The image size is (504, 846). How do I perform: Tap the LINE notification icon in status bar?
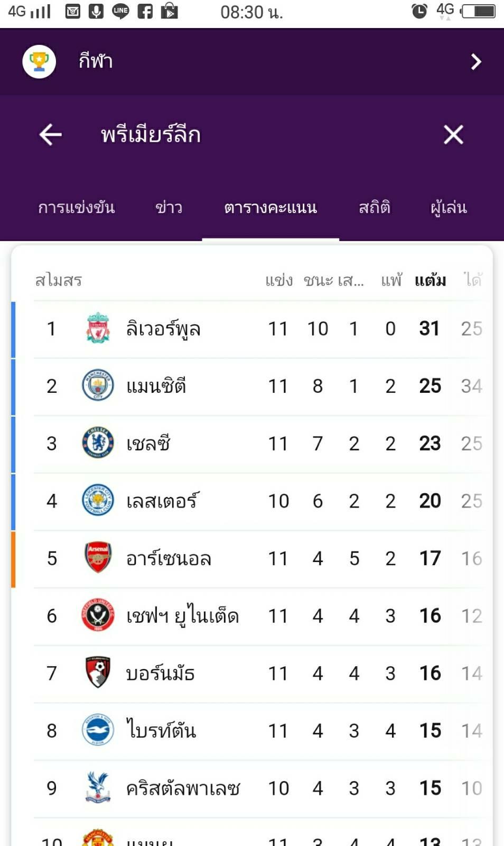click(120, 11)
